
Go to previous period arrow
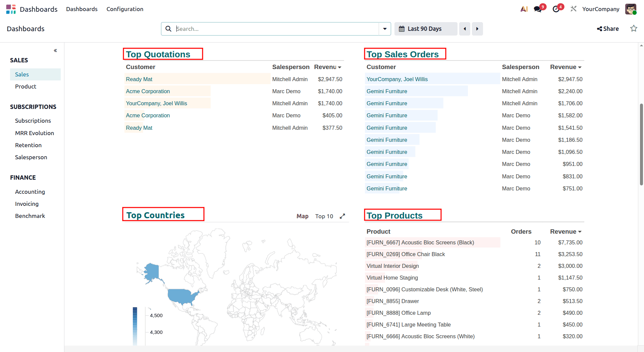click(x=465, y=29)
